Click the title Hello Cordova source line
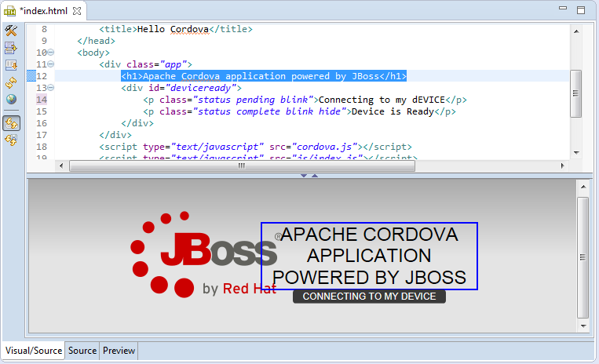Viewport: 599px width, 364px height. [176, 29]
